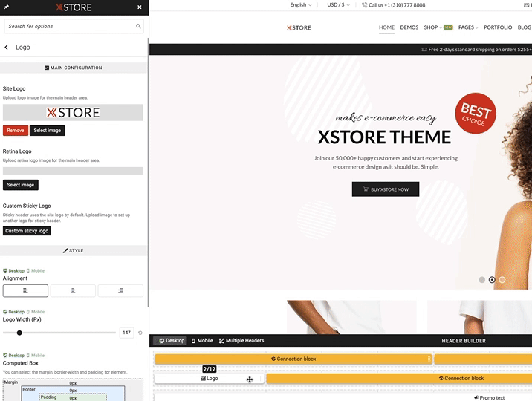The image size is (532, 401).
Task: Close the XStore options panel
Action: tap(140, 7)
